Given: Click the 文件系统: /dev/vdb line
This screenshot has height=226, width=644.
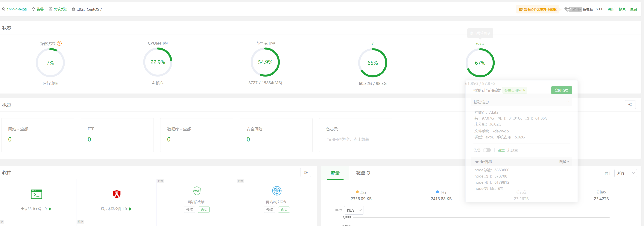Looking at the screenshot, I should pyautogui.click(x=491, y=131).
